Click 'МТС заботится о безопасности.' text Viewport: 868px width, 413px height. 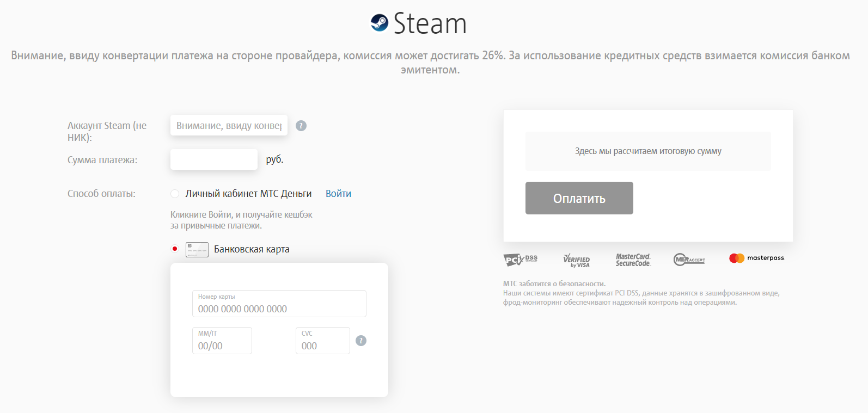(x=554, y=283)
